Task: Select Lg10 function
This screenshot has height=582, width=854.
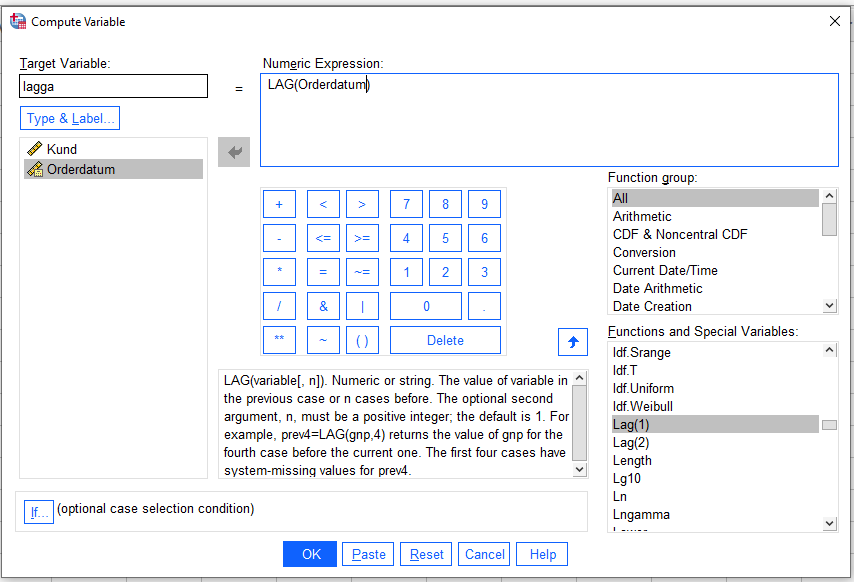Action: (715, 478)
